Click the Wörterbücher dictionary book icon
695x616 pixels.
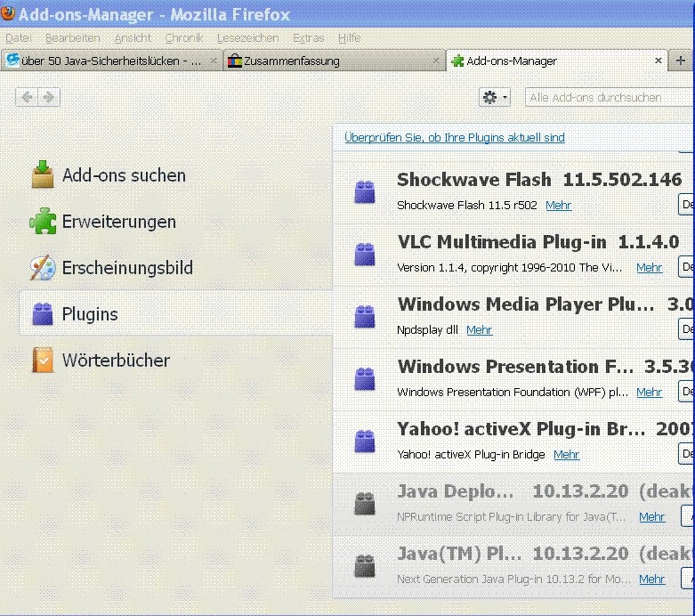click(x=43, y=361)
